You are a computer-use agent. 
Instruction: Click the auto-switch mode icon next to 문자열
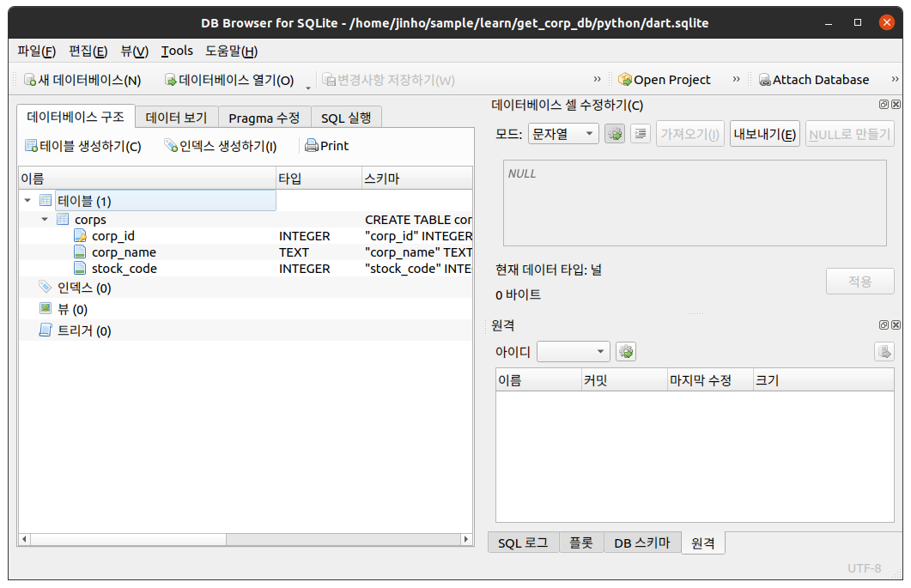[615, 134]
